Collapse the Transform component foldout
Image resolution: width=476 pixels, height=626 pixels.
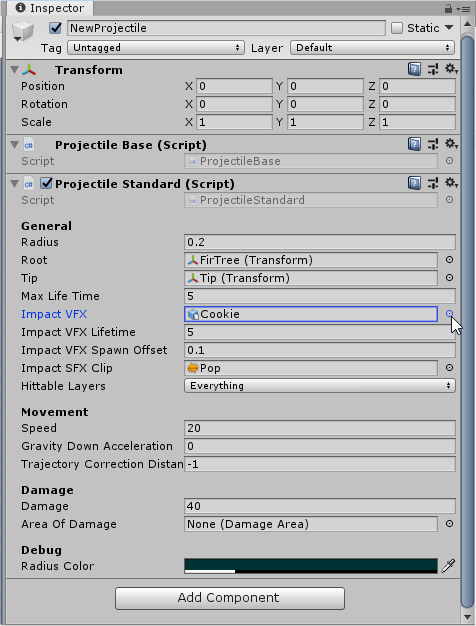pyautogui.click(x=15, y=70)
